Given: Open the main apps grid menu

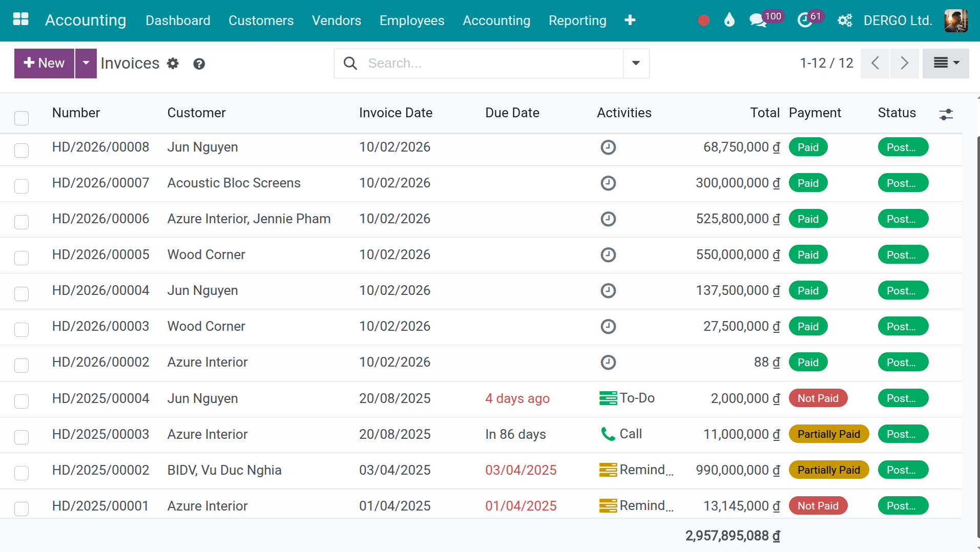Looking at the screenshot, I should [x=20, y=19].
